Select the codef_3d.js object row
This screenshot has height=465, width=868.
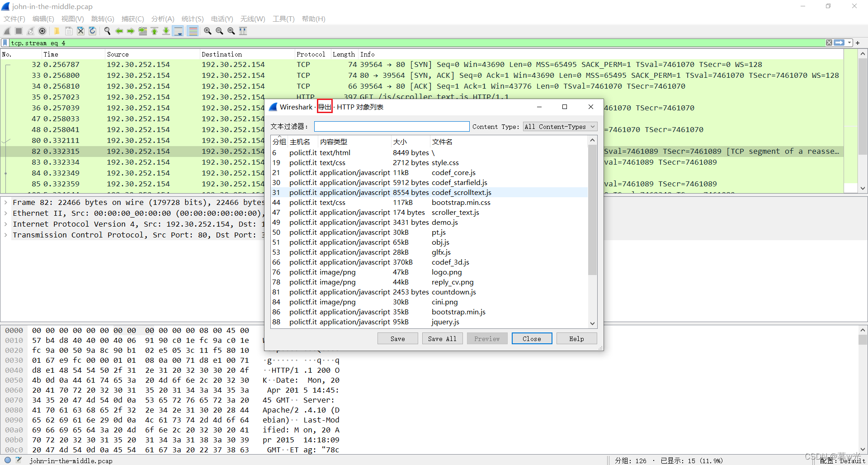coord(429,262)
